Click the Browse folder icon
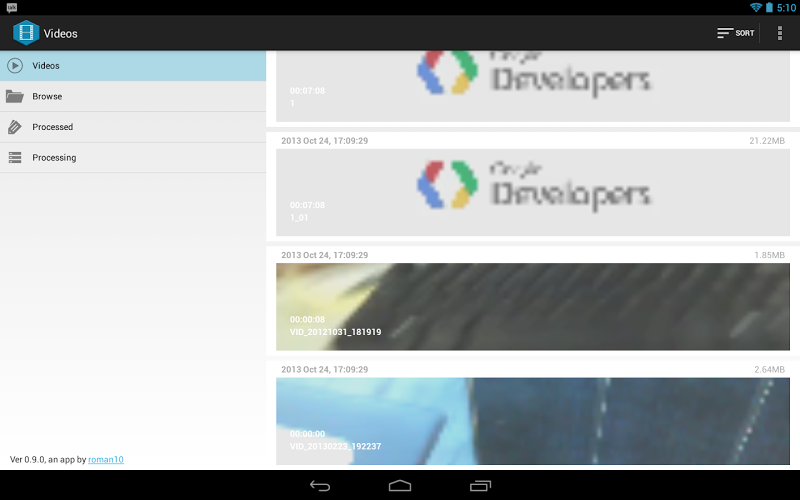The image size is (800, 500). [x=15, y=96]
